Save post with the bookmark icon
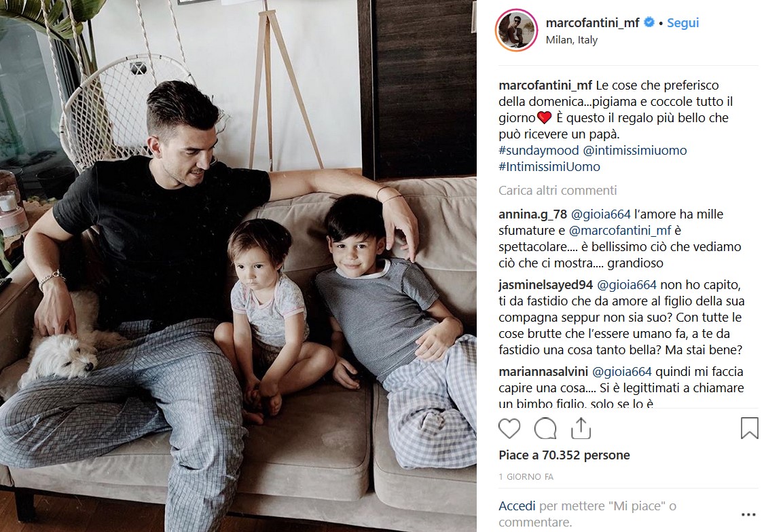764x532 pixels. tap(749, 428)
